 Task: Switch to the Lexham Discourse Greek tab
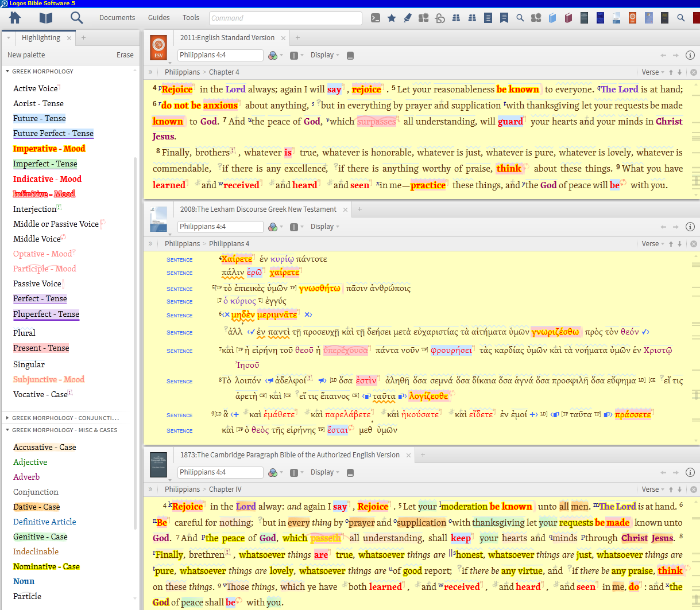pos(258,209)
